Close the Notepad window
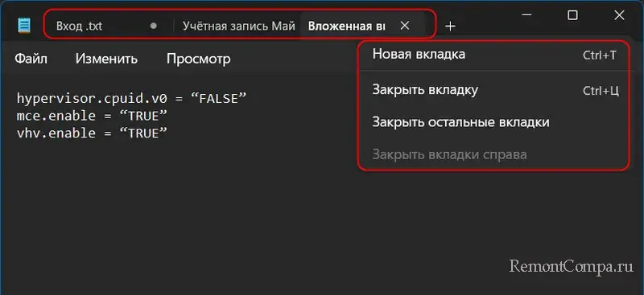Screen dimensions: 644x295 point(619,15)
